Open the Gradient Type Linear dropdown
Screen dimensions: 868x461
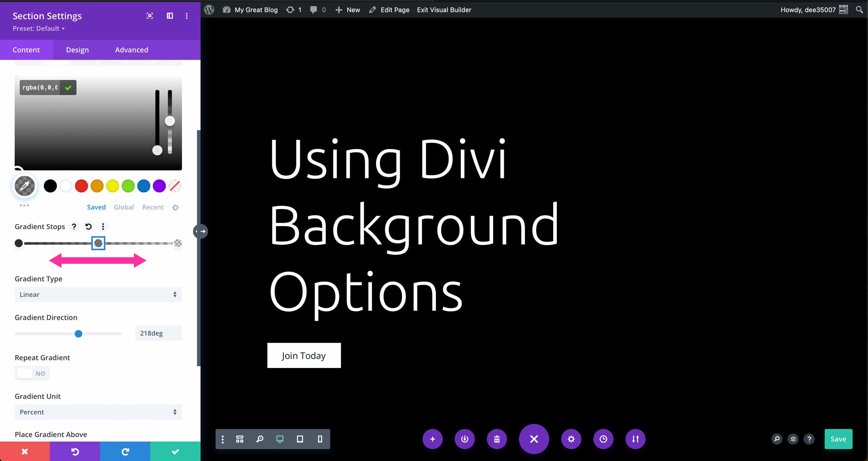[98, 295]
